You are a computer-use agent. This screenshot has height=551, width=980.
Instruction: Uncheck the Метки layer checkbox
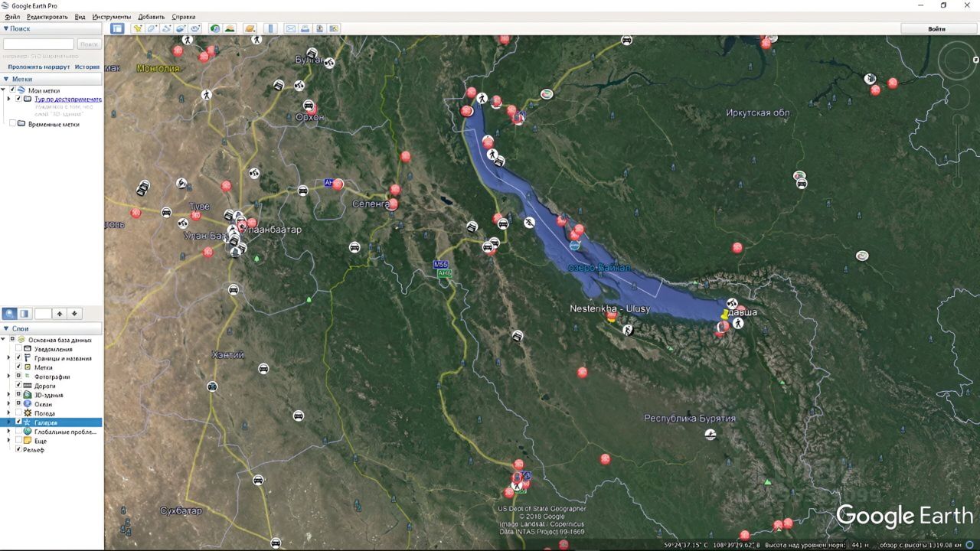pyautogui.click(x=18, y=367)
